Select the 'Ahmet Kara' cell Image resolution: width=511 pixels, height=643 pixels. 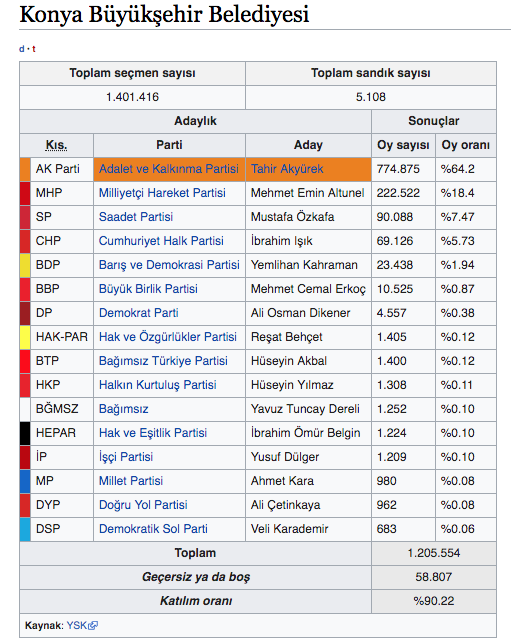point(308,481)
